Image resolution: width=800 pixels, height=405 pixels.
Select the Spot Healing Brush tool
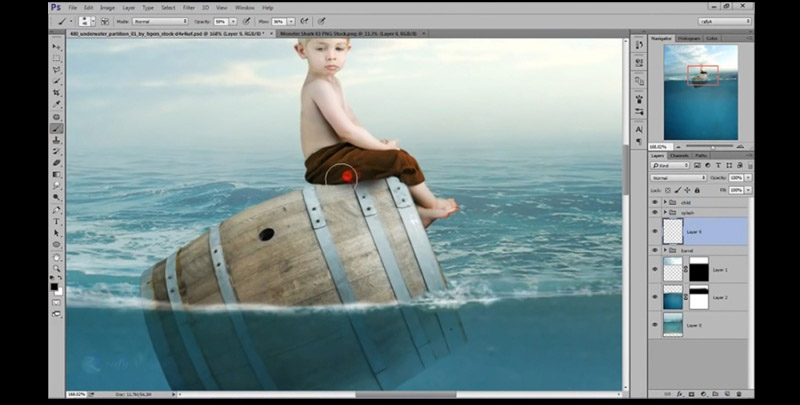tap(57, 117)
